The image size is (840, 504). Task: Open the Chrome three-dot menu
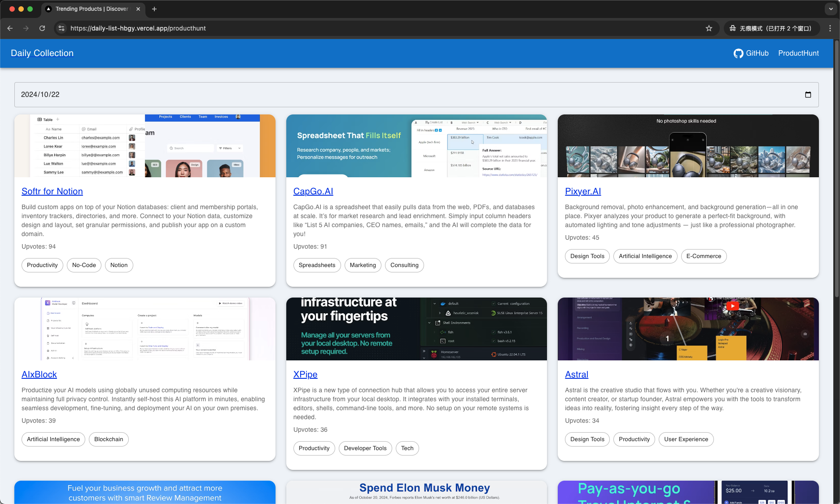coord(830,28)
